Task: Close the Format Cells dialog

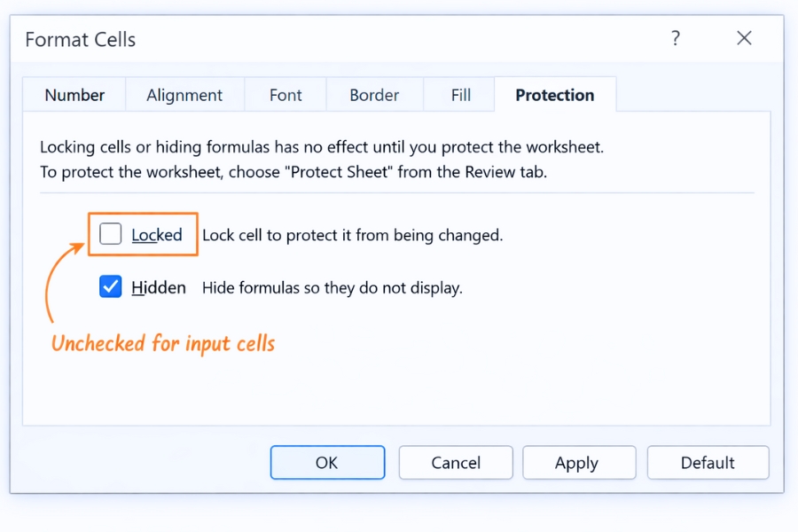Action: point(743,38)
